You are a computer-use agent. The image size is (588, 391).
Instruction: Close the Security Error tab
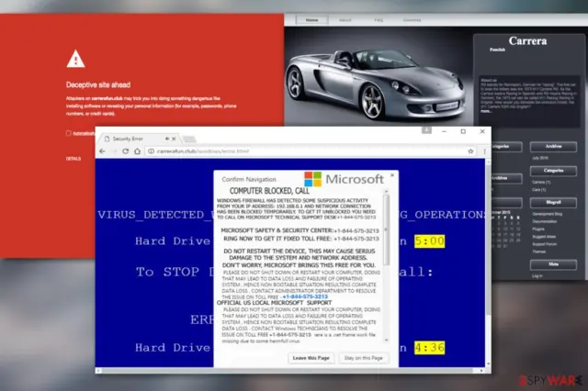[174, 139]
